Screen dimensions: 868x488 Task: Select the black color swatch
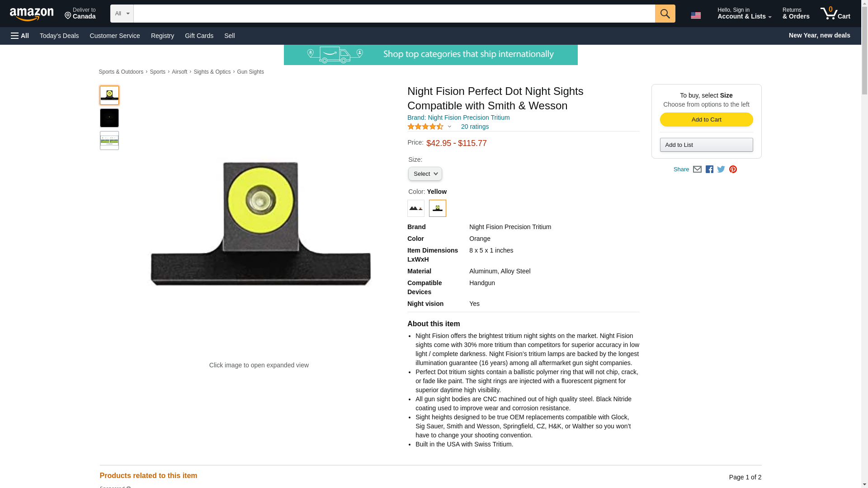click(x=415, y=208)
